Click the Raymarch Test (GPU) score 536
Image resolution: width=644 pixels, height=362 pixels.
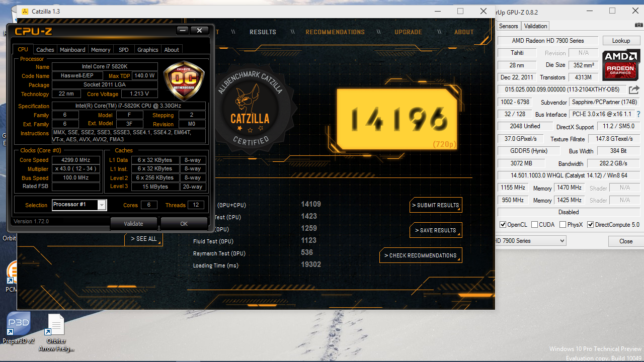coord(307,252)
